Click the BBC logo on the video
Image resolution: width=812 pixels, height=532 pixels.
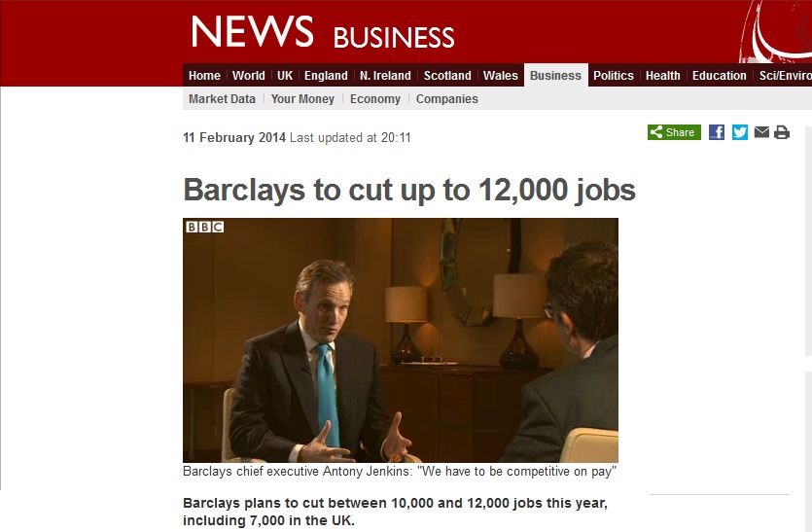click(205, 227)
